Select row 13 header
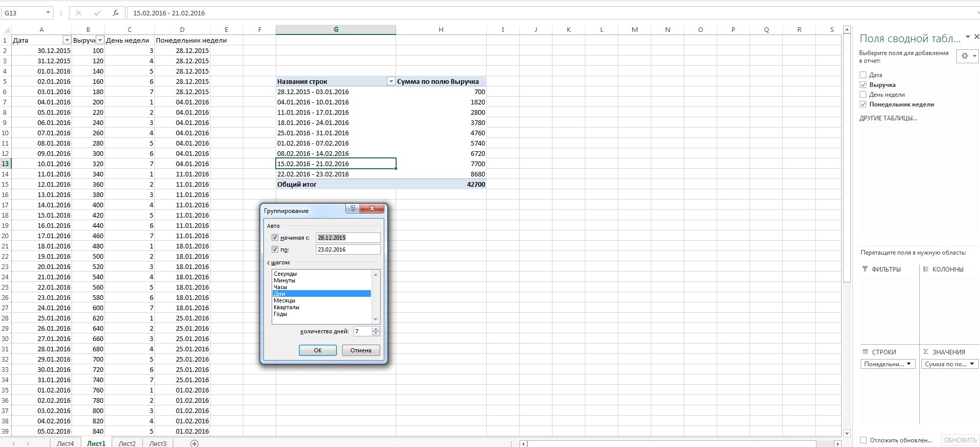 pos(5,164)
